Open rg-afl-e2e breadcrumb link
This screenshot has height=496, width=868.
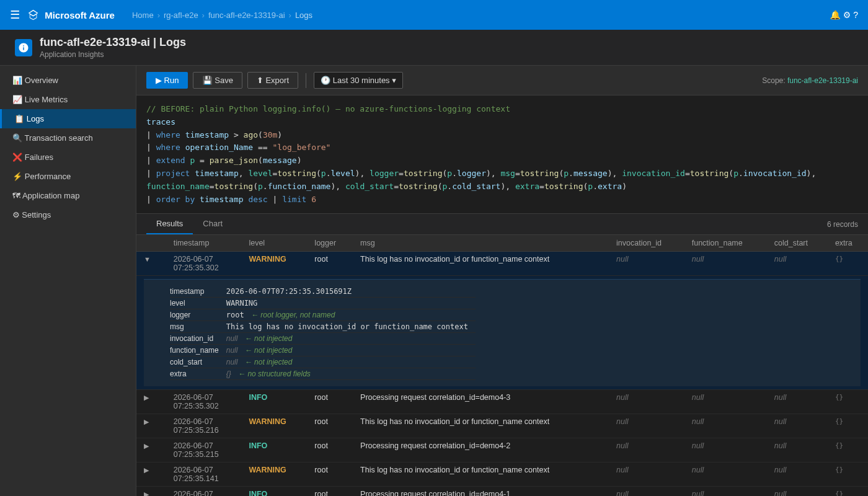coord(181,15)
